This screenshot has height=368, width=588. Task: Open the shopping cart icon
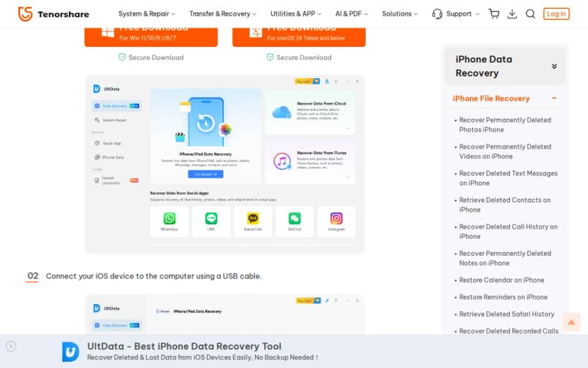click(x=494, y=13)
